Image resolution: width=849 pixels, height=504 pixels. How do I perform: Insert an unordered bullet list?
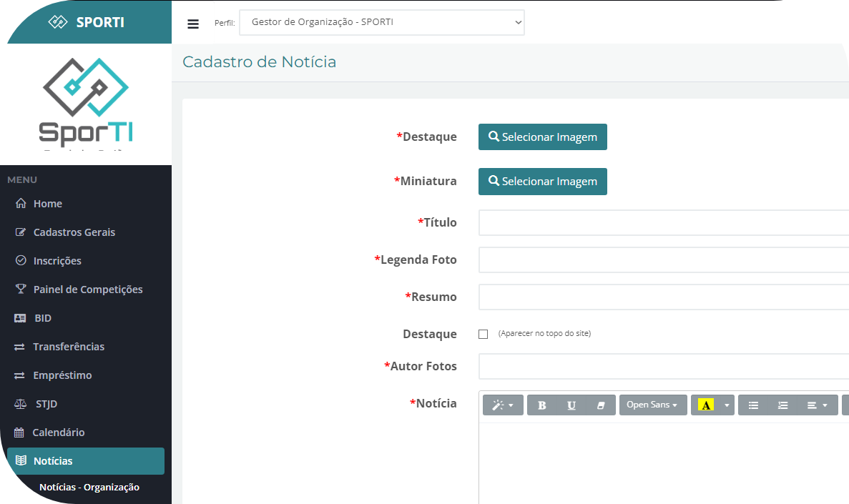[753, 405]
